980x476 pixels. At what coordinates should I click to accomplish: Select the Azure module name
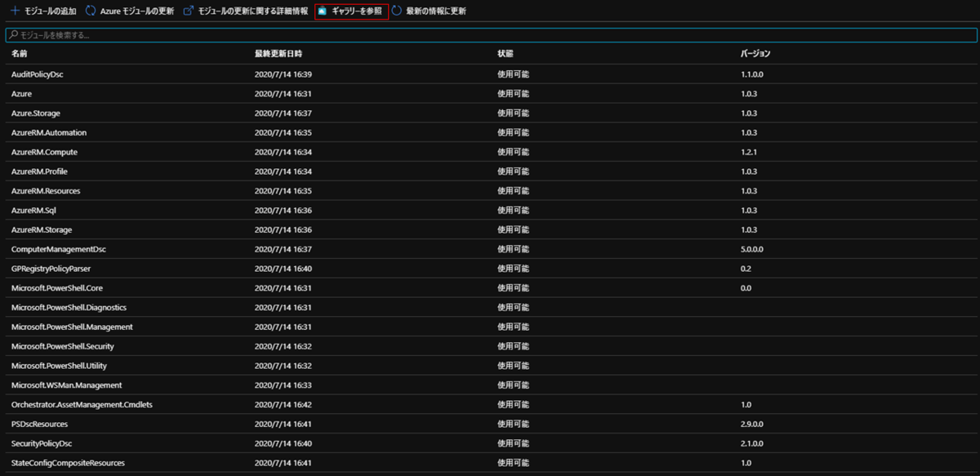coord(21,94)
